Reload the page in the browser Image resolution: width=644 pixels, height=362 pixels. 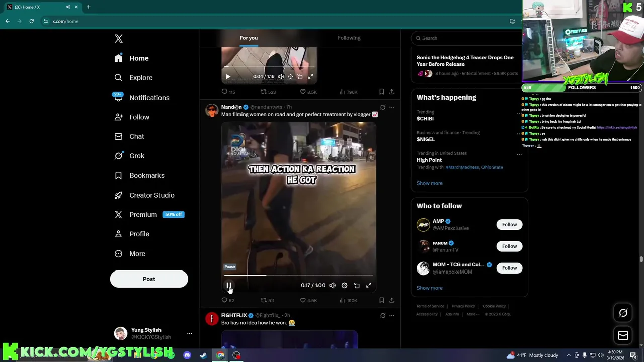[31, 21]
